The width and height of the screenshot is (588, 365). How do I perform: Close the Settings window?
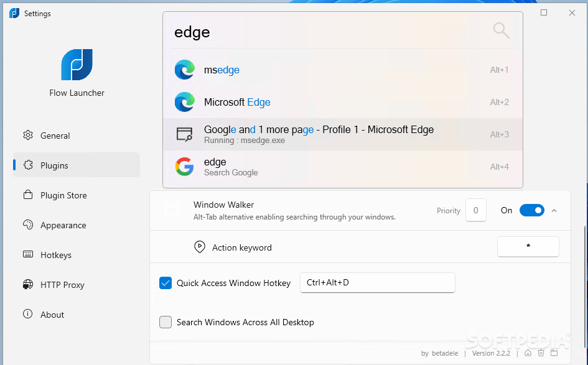572,12
